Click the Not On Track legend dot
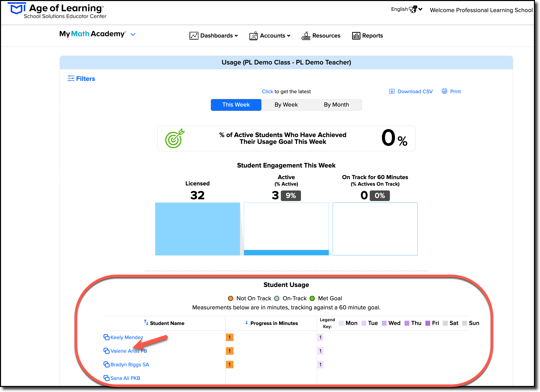This screenshot has height=392, width=540. (x=230, y=299)
